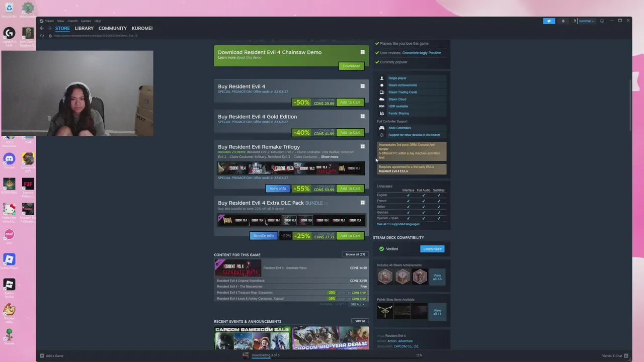Image resolution: width=644 pixels, height=362 pixels.
Task: Click Windows icon on Chainsaw Demo box
Action: click(362, 52)
